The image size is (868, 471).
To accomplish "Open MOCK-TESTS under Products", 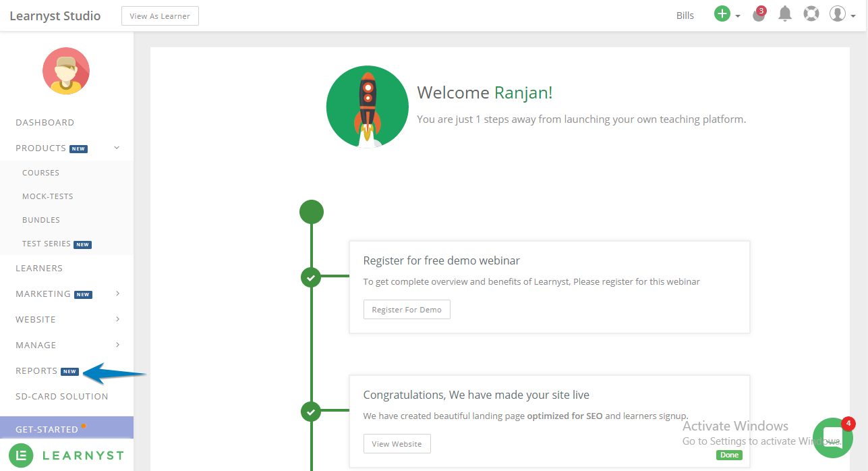I will tap(48, 196).
